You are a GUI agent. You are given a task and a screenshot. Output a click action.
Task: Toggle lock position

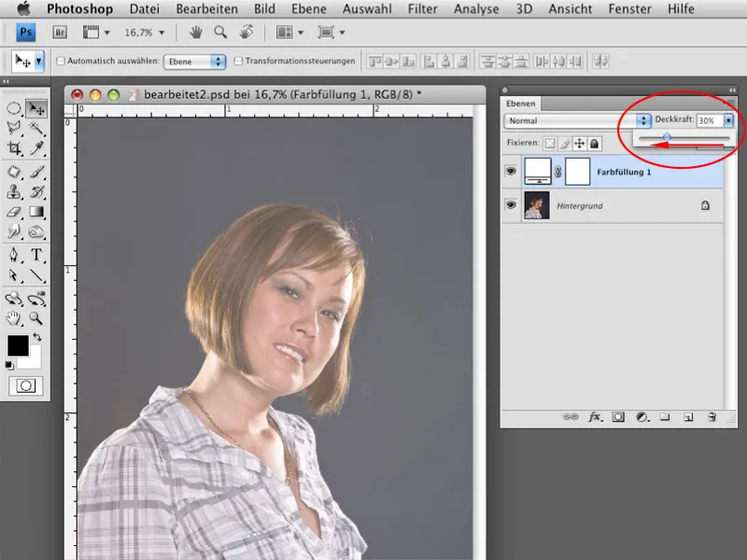click(579, 144)
